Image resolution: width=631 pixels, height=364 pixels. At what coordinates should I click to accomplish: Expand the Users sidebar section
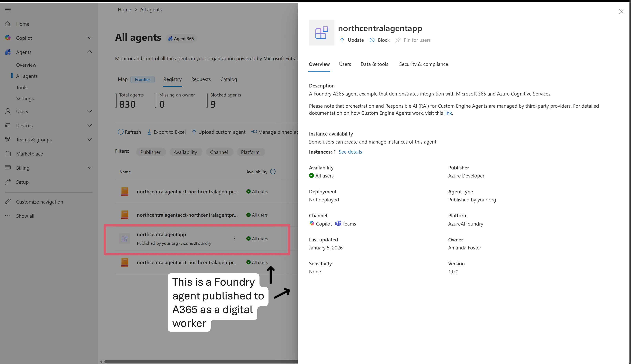pyautogui.click(x=89, y=111)
